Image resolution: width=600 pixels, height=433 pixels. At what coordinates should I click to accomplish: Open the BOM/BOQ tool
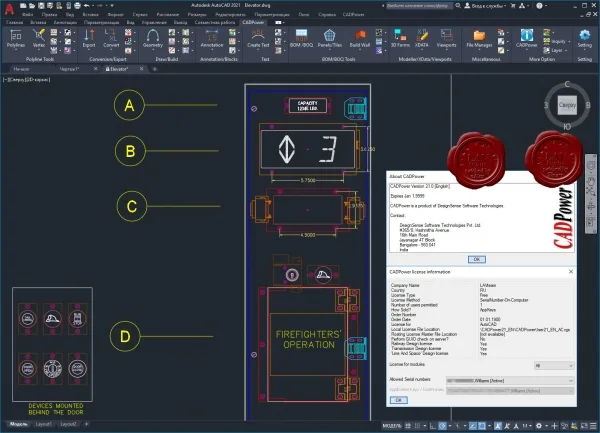click(x=301, y=38)
